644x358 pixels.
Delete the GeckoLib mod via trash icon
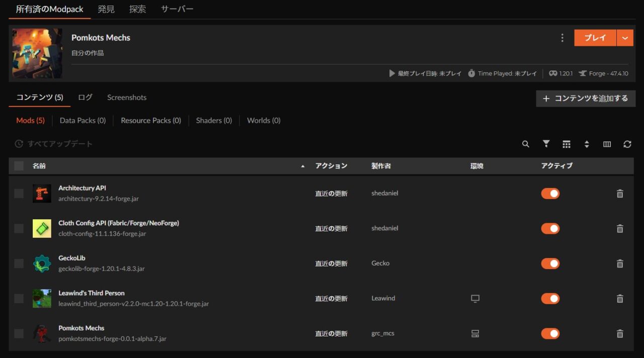[x=620, y=263]
